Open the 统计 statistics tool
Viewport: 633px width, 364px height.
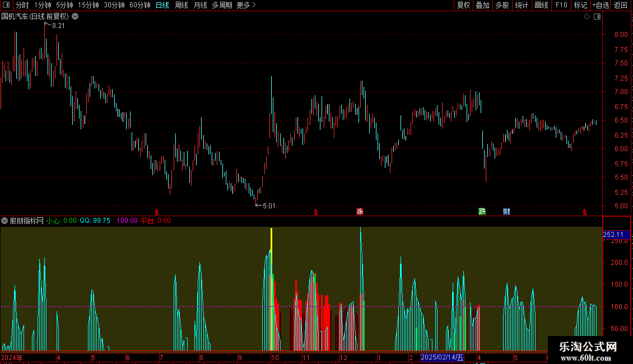tap(522, 5)
